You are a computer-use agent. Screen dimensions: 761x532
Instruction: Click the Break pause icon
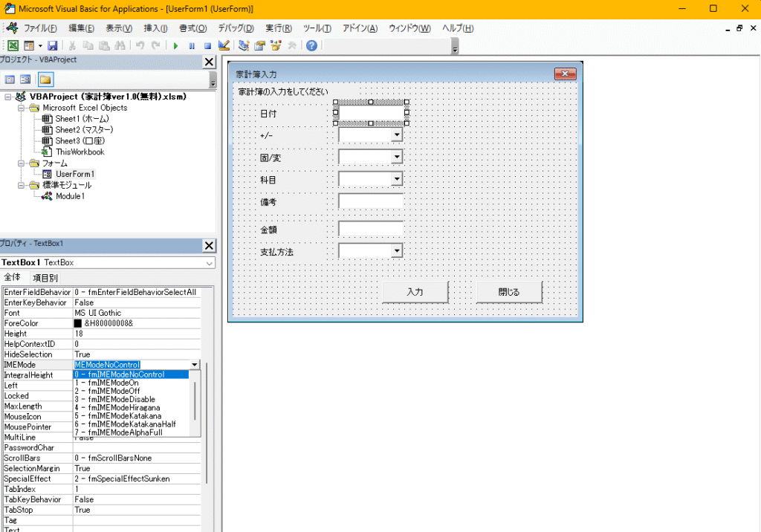(192, 45)
